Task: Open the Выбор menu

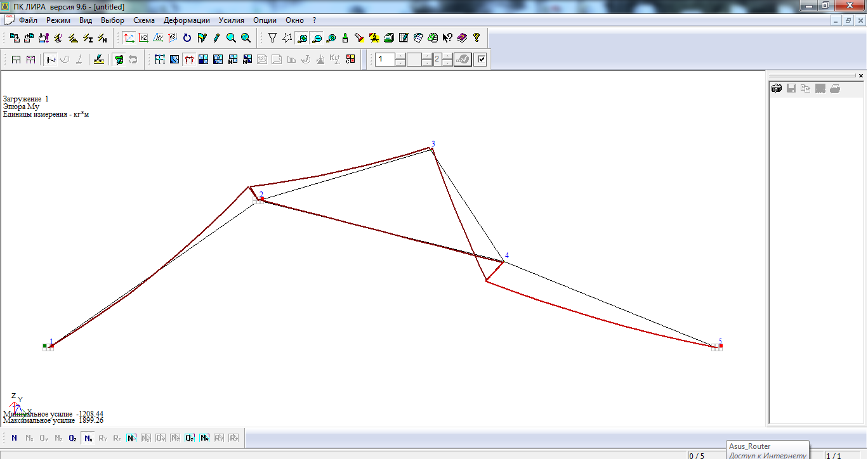Action: point(112,20)
